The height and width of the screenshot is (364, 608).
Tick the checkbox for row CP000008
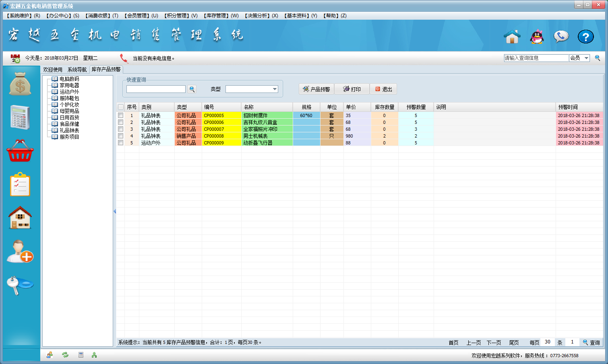[120, 136]
